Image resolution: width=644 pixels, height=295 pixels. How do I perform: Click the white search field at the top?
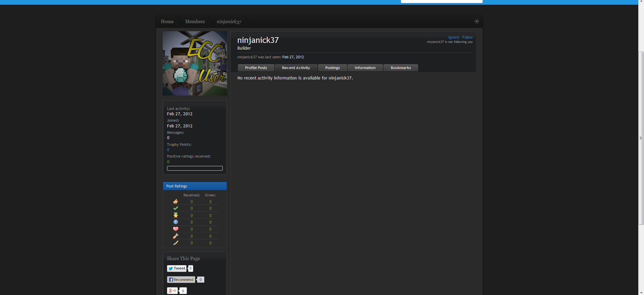point(442,1)
